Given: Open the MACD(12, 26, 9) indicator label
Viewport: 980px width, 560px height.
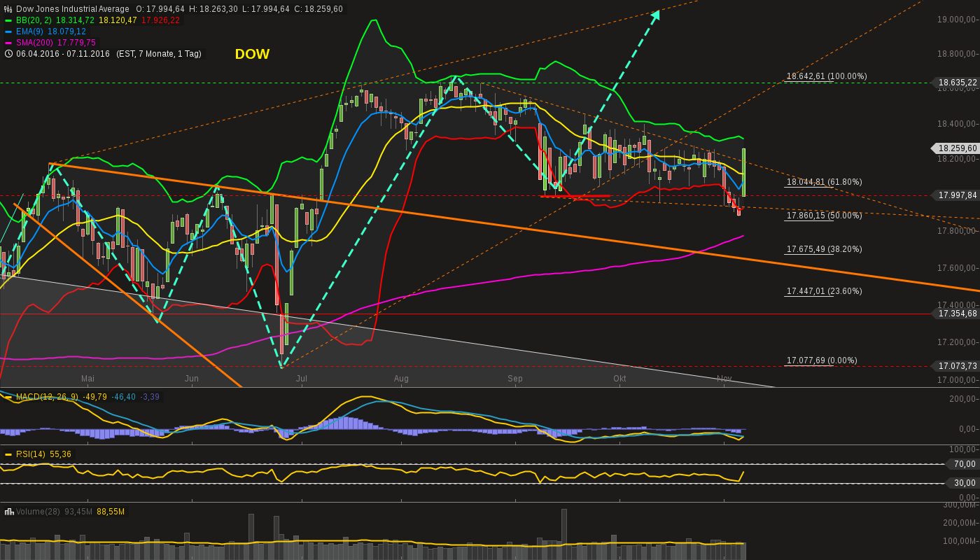Looking at the screenshot, I should [48, 397].
